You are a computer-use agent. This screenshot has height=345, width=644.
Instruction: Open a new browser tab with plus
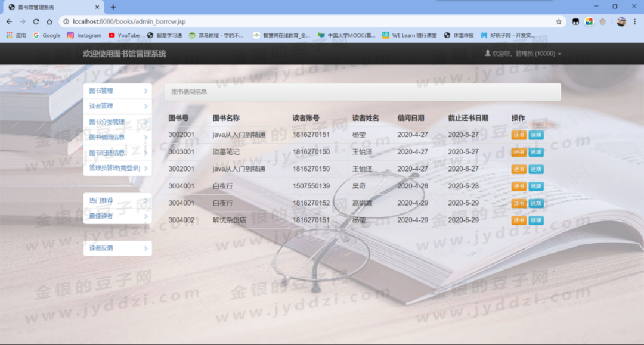point(113,7)
